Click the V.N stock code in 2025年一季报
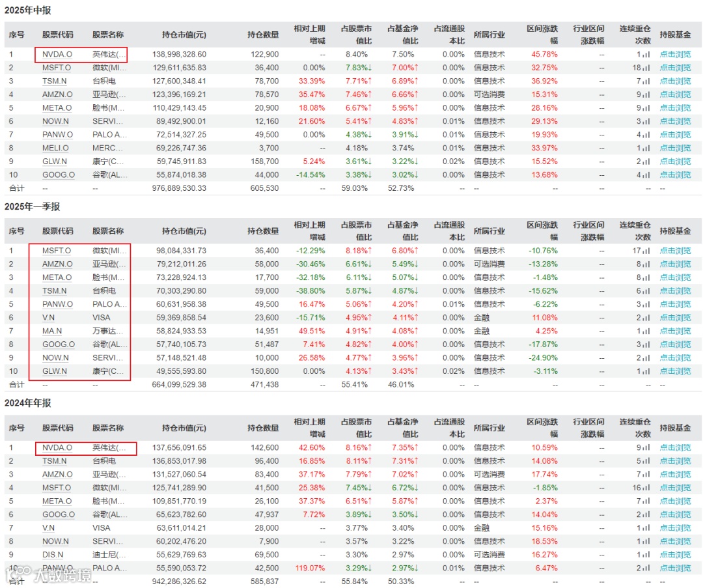 [48, 318]
